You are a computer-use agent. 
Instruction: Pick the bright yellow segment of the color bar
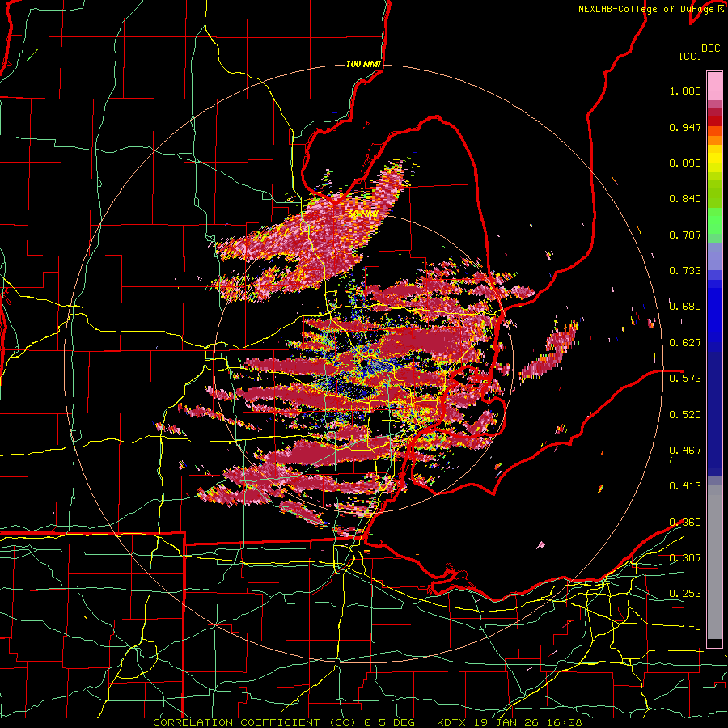coord(714,159)
